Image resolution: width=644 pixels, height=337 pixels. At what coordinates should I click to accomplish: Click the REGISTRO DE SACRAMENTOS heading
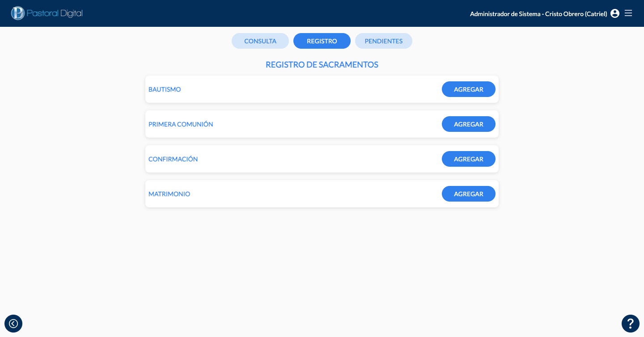pos(322,65)
